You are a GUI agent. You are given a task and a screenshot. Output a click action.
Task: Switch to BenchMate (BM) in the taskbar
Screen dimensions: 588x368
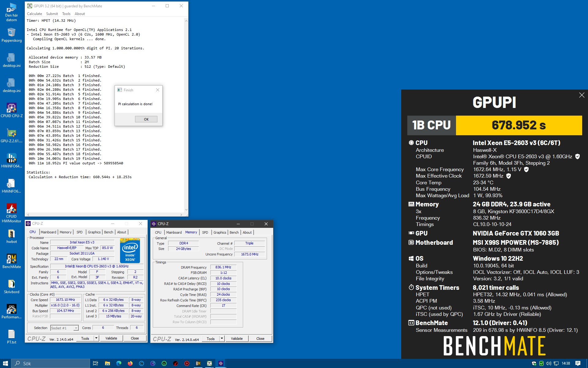[198, 363]
